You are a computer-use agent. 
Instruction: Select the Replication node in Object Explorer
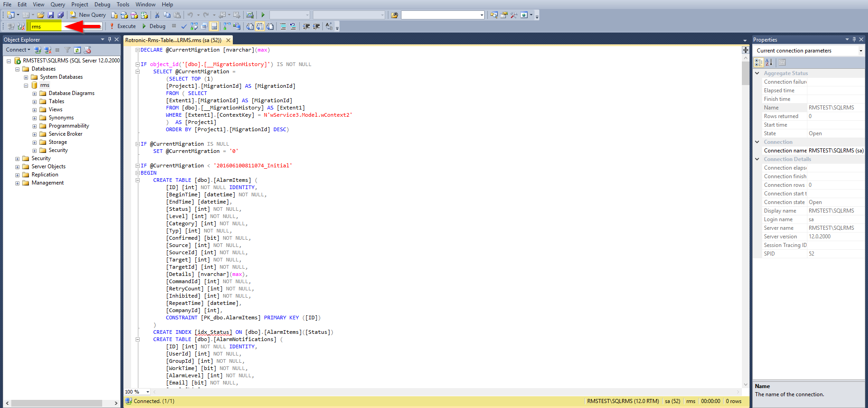[45, 175]
